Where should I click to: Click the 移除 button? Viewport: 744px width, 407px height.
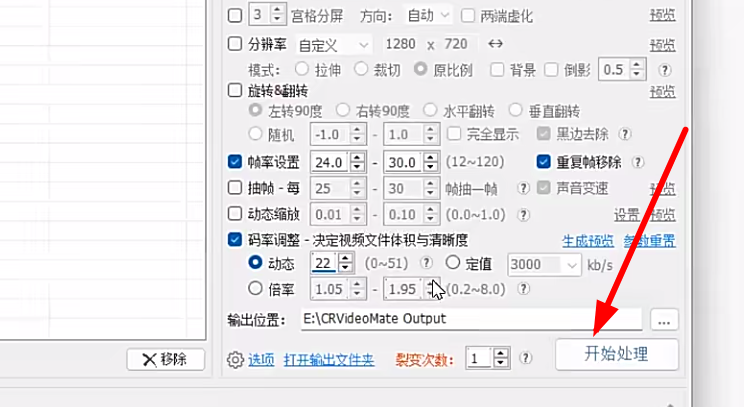pyautogui.click(x=166, y=360)
